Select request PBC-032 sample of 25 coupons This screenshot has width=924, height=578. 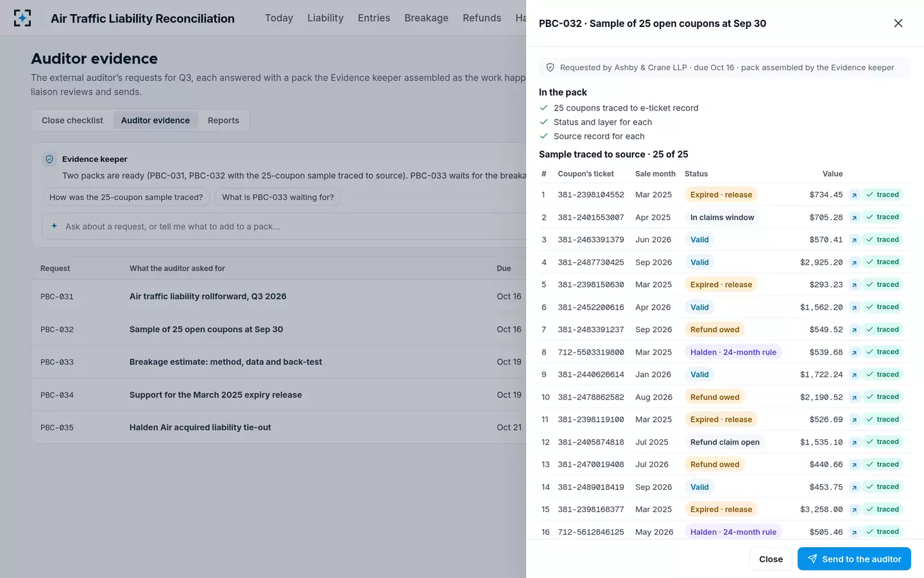[278, 329]
